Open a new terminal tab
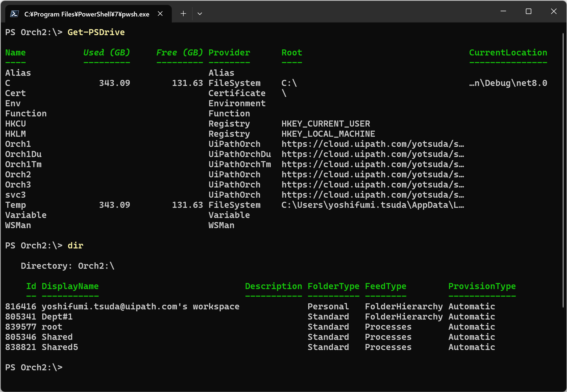Screen dimensions: 567x392 (x=183, y=14)
